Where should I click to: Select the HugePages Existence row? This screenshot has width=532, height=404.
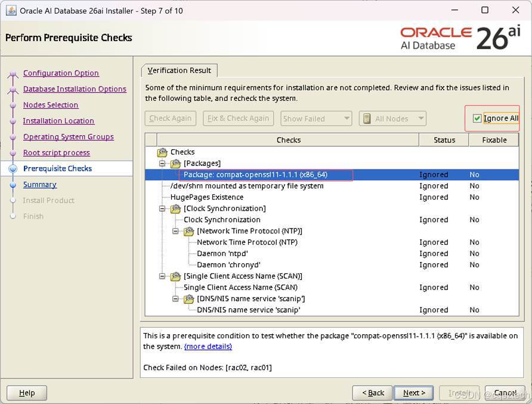pyautogui.click(x=332, y=198)
